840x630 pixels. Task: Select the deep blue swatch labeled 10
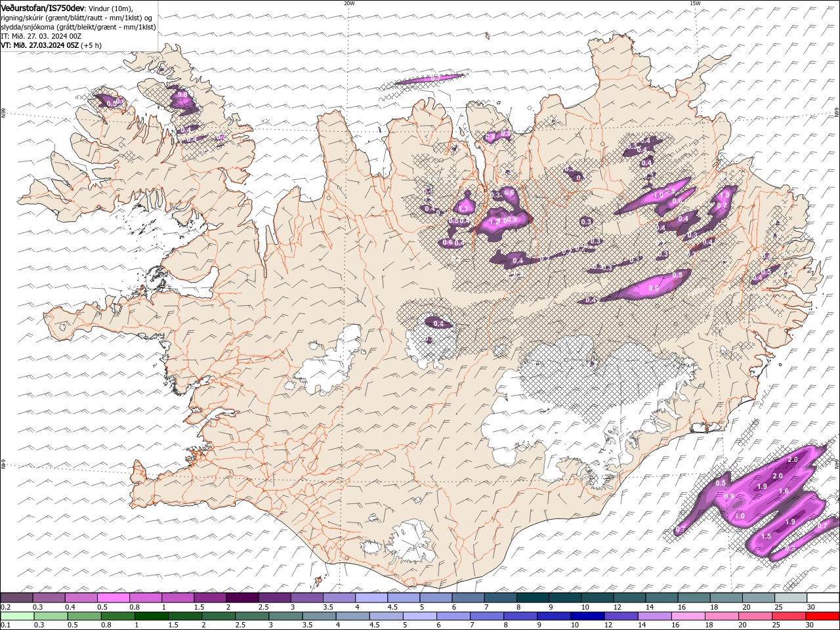pos(587,616)
